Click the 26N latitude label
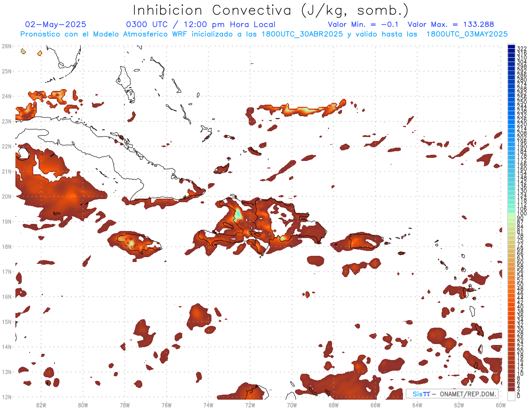Image resolution: width=532 pixels, height=411 pixels. tap(6, 46)
